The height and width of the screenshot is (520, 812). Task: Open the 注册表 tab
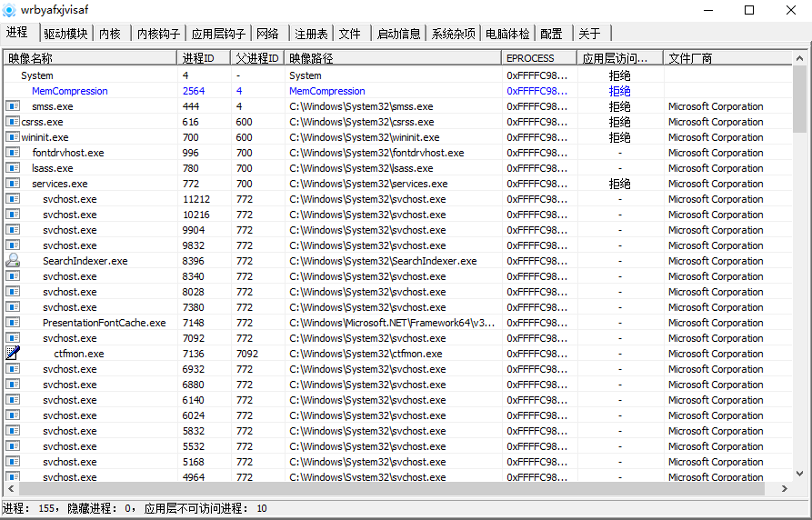(311, 34)
